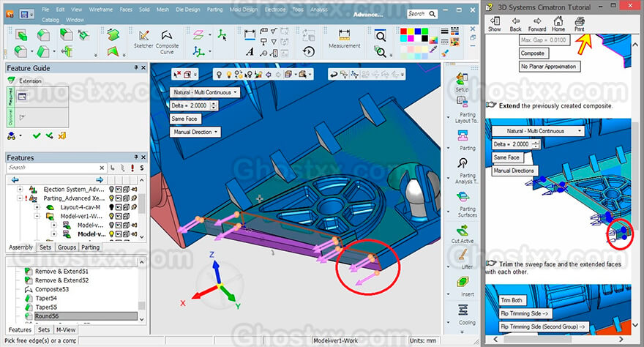Click the Apply checkmark-arrow in Feature Guide
Image resolution: width=644 pixels, height=347 pixels.
point(49,135)
